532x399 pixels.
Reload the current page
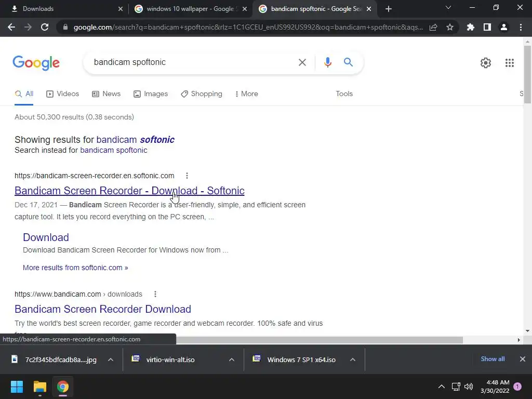tap(45, 27)
